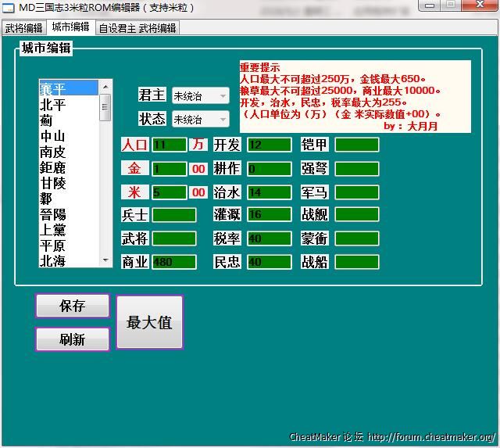The width and height of the screenshot is (500, 448).
Task: Open the 自设君主 武将编辑 tab
Action: tap(137, 28)
